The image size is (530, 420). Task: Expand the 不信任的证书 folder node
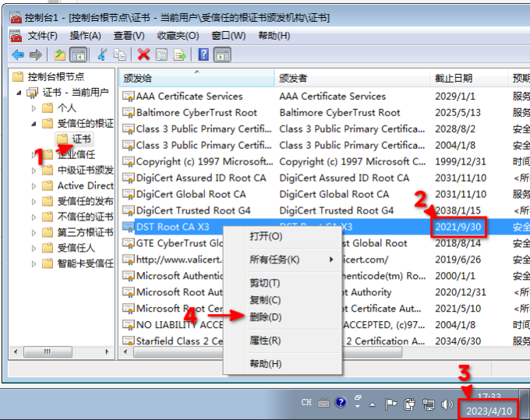coord(34,217)
